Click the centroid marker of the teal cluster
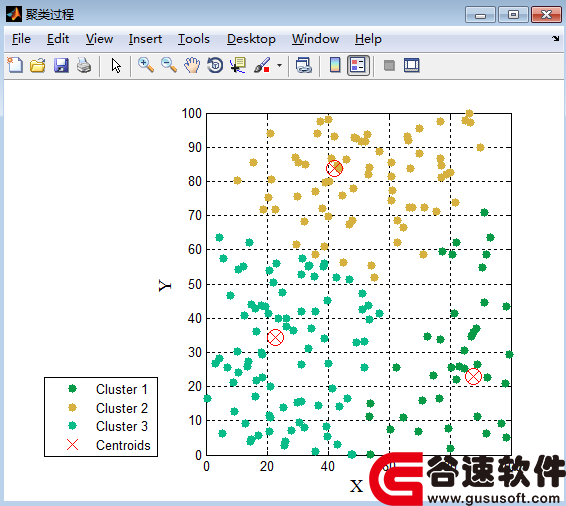 click(275, 337)
